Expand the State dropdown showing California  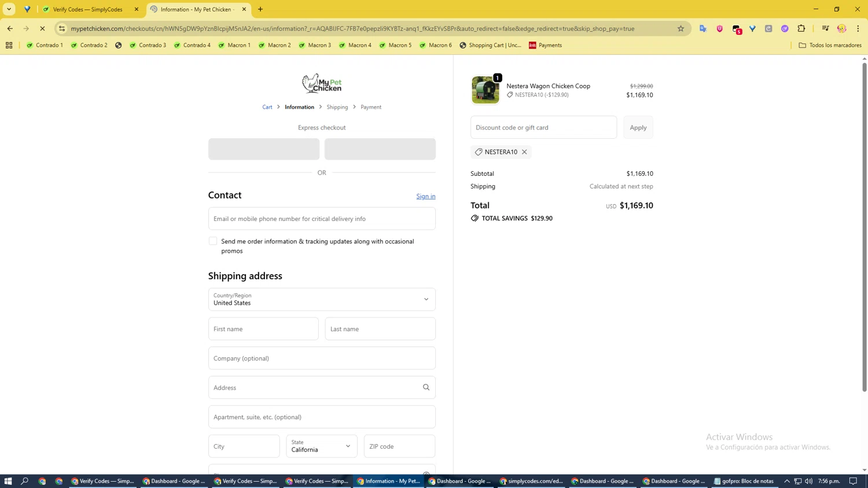click(x=322, y=446)
